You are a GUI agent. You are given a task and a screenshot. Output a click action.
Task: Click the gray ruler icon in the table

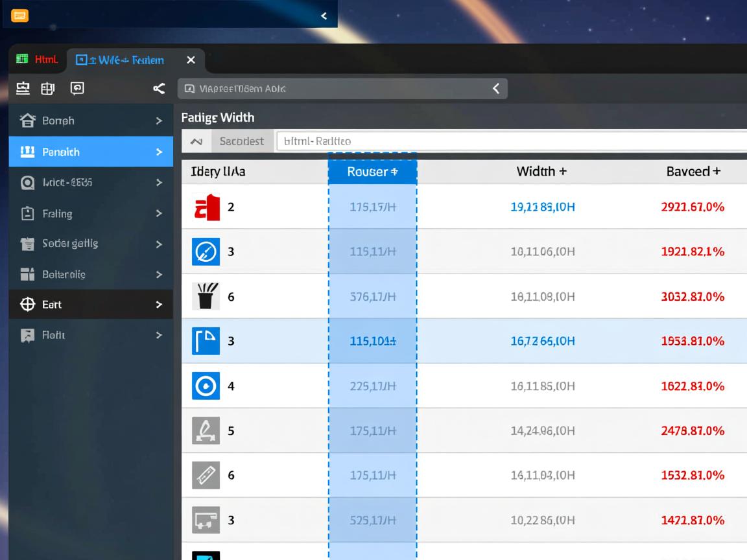tap(206, 476)
